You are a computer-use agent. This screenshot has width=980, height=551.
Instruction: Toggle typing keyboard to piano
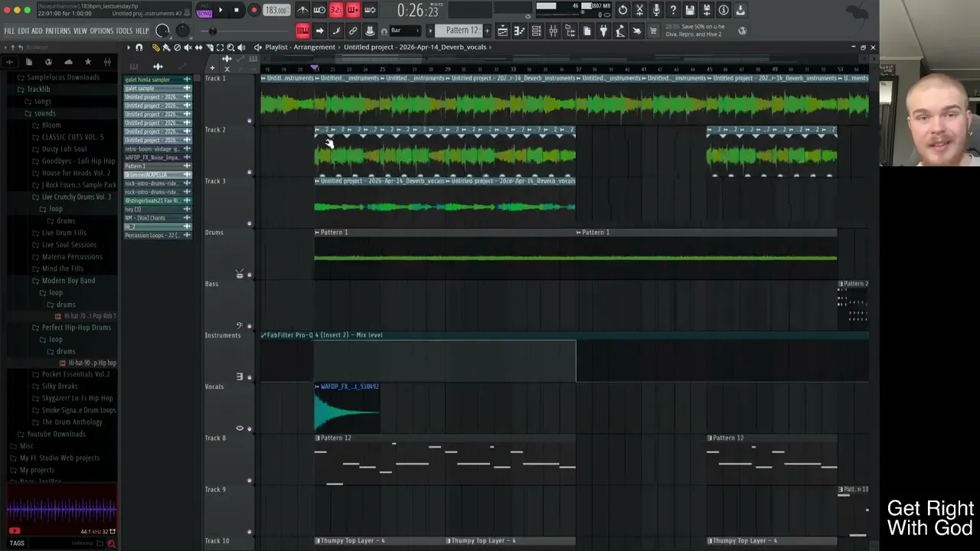tap(303, 31)
